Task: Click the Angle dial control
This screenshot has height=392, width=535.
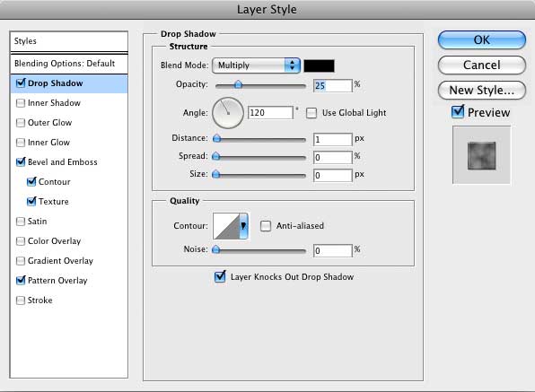Action: pyautogui.click(x=228, y=113)
